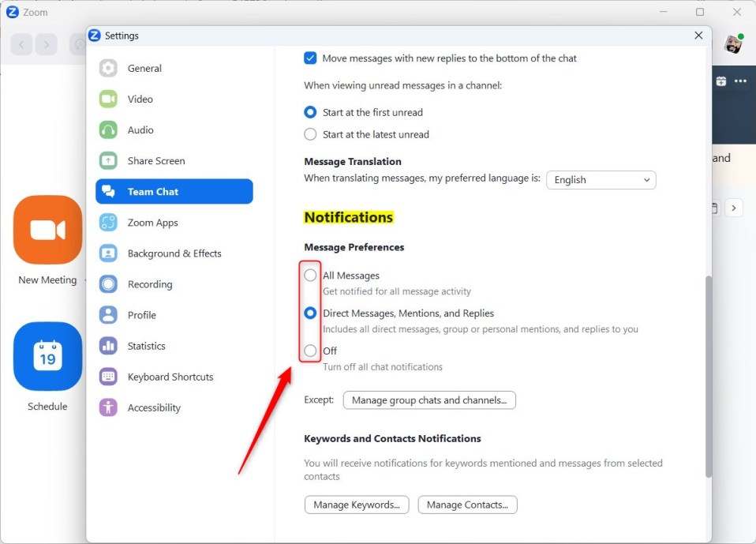
Task: Click Manage group chats and channels button
Action: point(429,400)
